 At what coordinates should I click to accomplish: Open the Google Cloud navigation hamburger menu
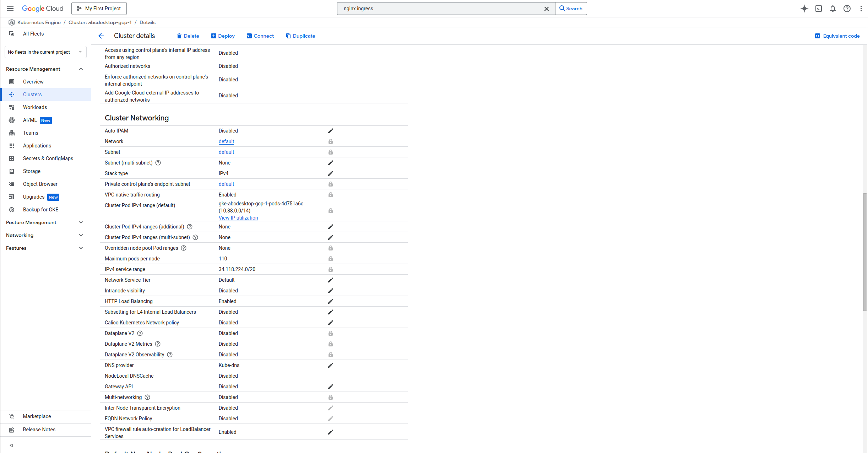click(10, 8)
